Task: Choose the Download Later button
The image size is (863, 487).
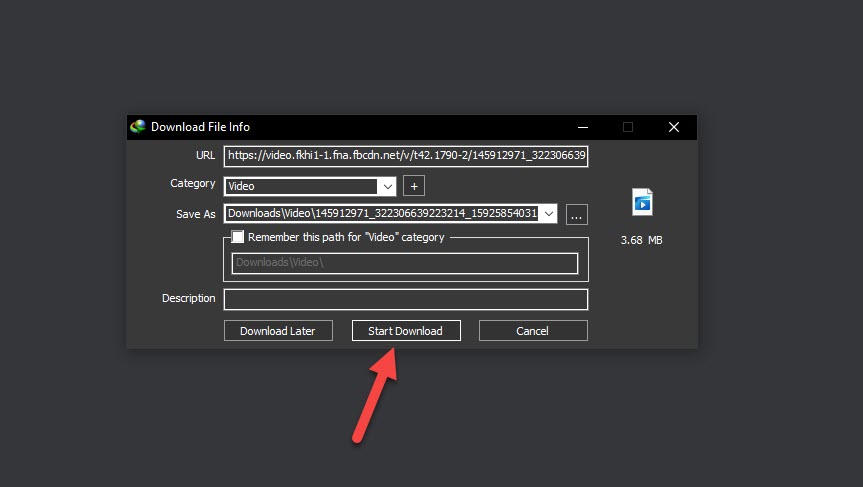Action: coord(277,331)
